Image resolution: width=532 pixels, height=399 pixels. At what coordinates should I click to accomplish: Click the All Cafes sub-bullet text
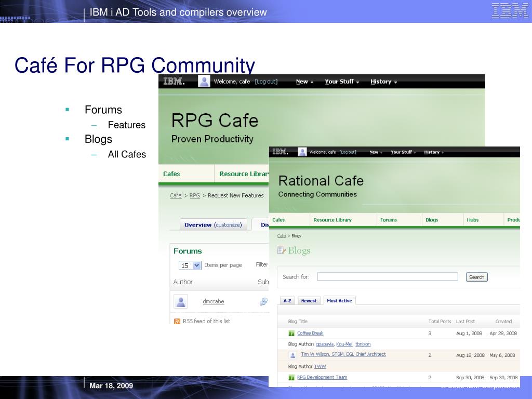coord(127,154)
